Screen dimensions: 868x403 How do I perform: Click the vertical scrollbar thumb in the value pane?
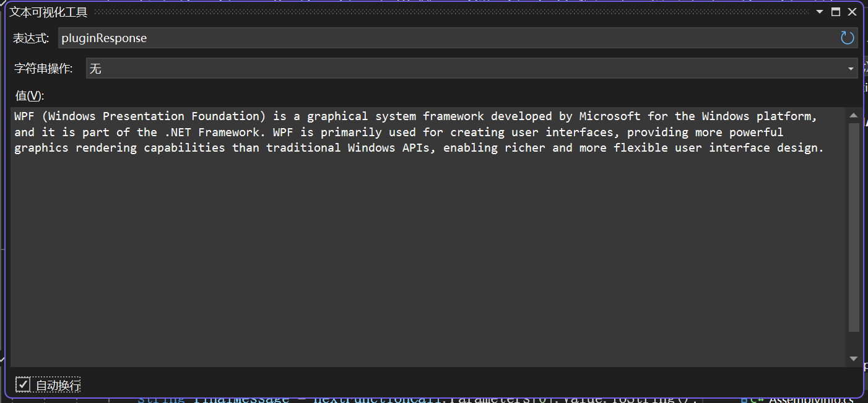click(854, 226)
